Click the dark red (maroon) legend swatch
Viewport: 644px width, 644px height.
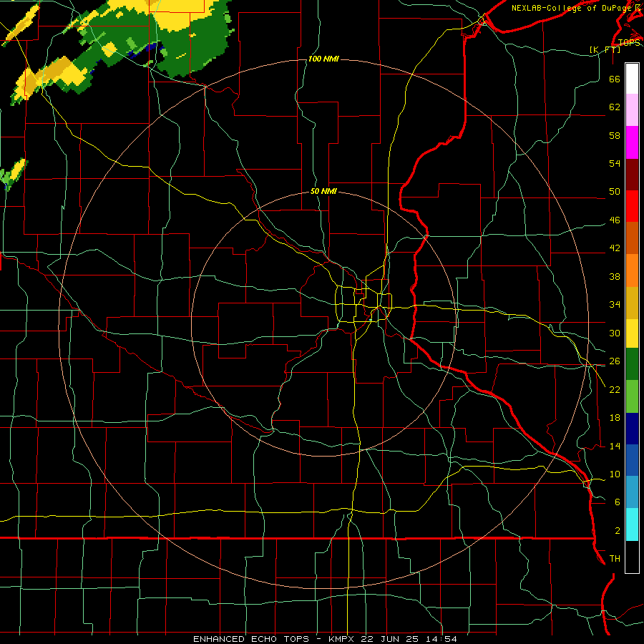click(632, 175)
